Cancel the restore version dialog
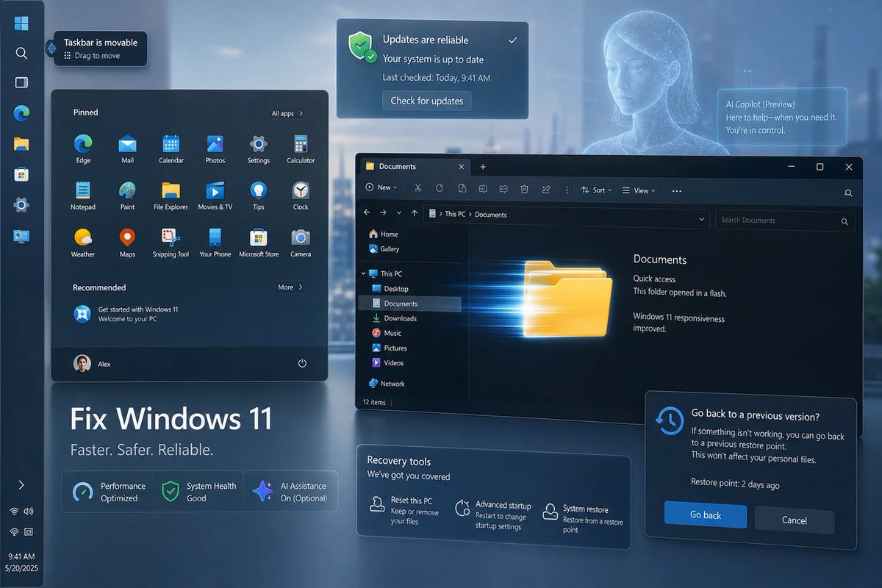882x588 pixels. pyautogui.click(x=795, y=520)
